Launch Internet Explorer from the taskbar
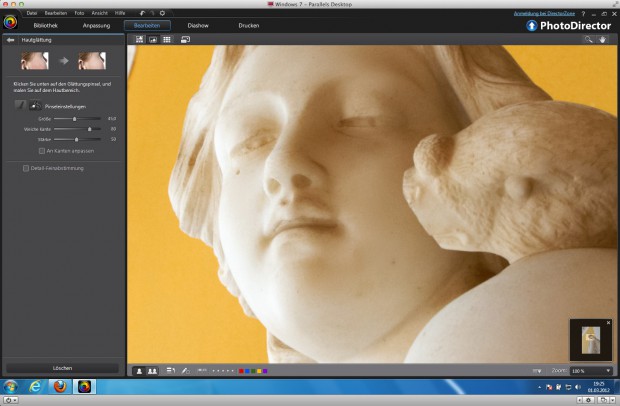This screenshot has height=406, width=620. tap(35, 386)
